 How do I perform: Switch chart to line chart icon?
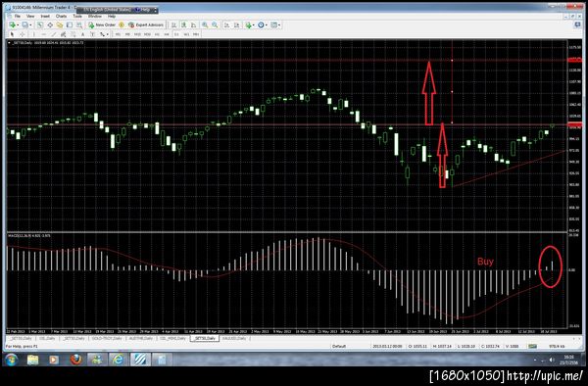(193, 25)
